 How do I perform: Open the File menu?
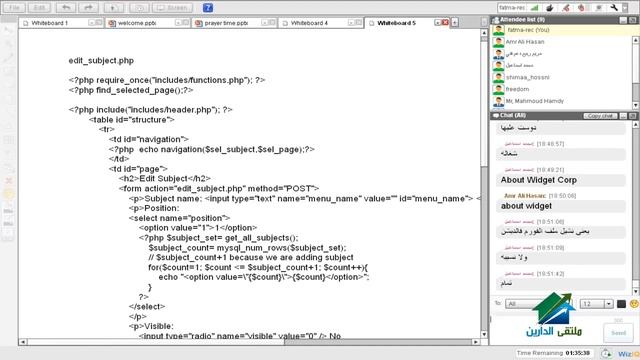coord(14,7)
